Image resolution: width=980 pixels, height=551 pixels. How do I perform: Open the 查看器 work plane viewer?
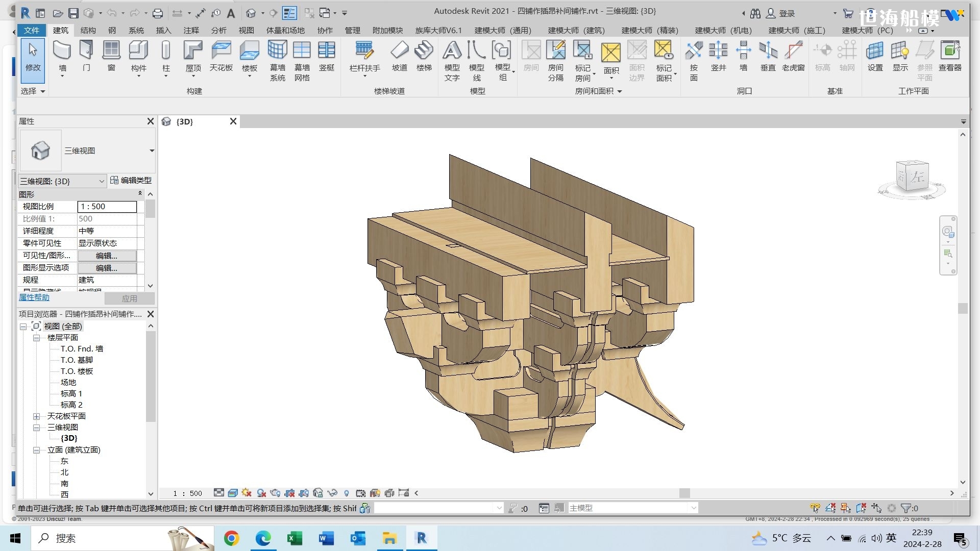(x=950, y=56)
